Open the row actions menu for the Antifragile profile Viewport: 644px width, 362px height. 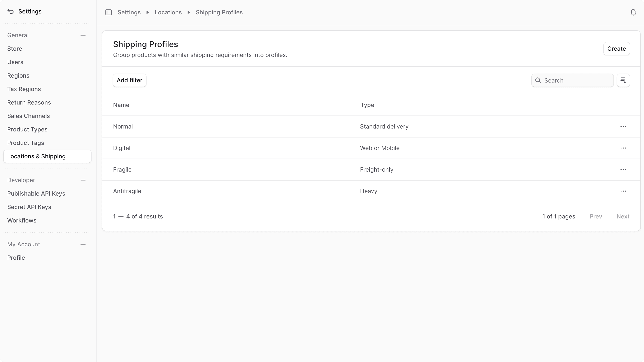623,191
